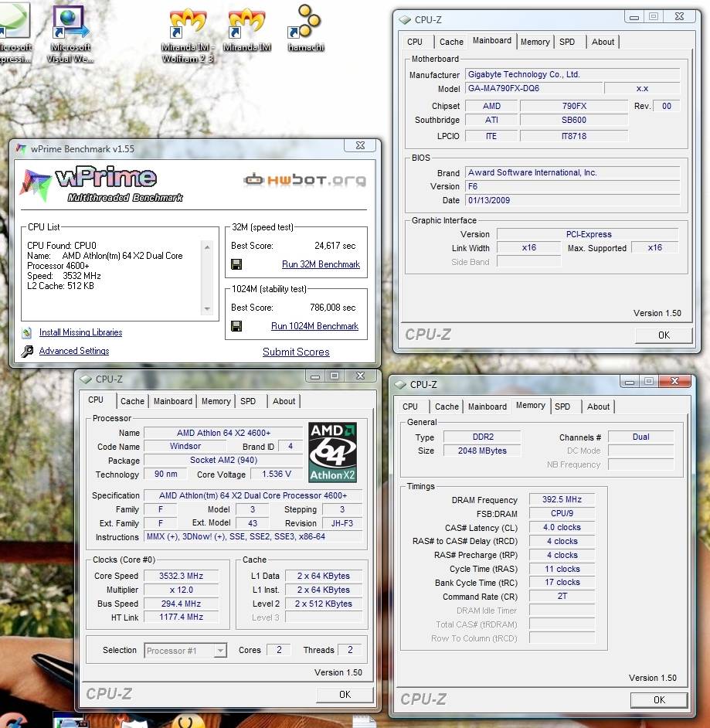Click scroll up arrow in wPrime CPU List

(x=207, y=247)
